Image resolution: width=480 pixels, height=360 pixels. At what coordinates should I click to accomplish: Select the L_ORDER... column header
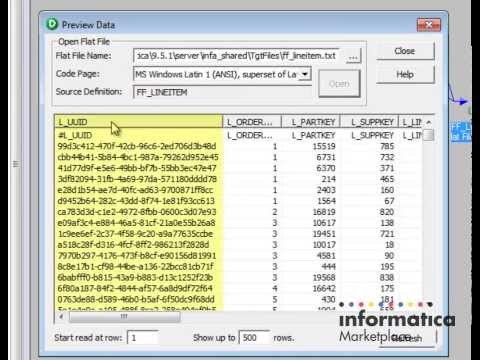coord(252,122)
